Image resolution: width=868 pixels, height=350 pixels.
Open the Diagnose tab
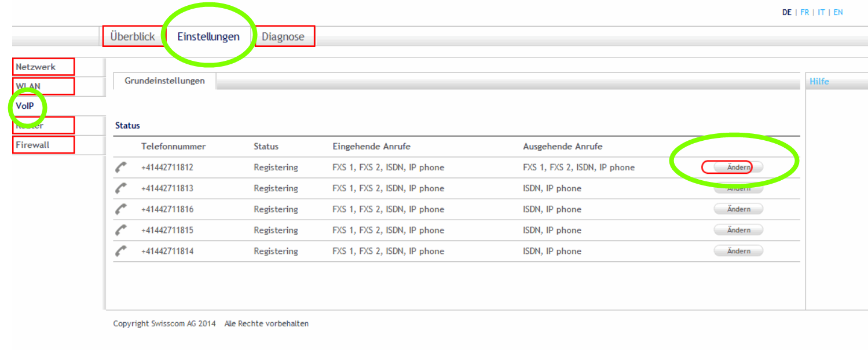[x=283, y=37]
